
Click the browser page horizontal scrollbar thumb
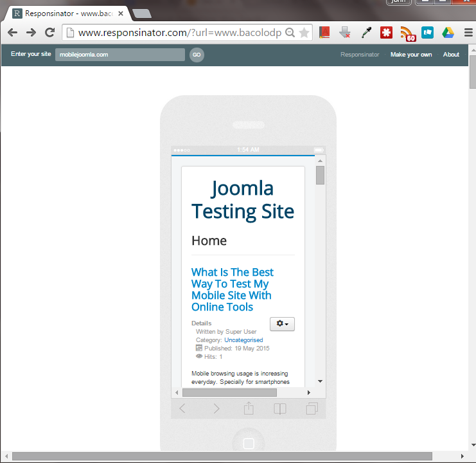(x=222, y=456)
